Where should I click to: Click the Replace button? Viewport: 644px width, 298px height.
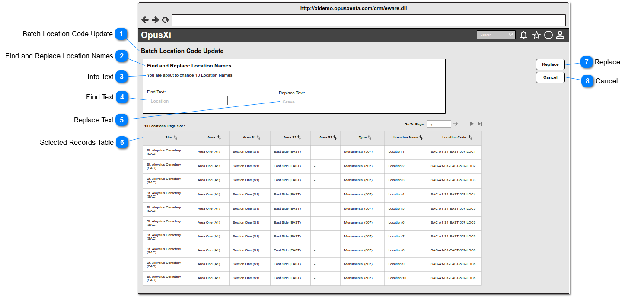pos(550,64)
